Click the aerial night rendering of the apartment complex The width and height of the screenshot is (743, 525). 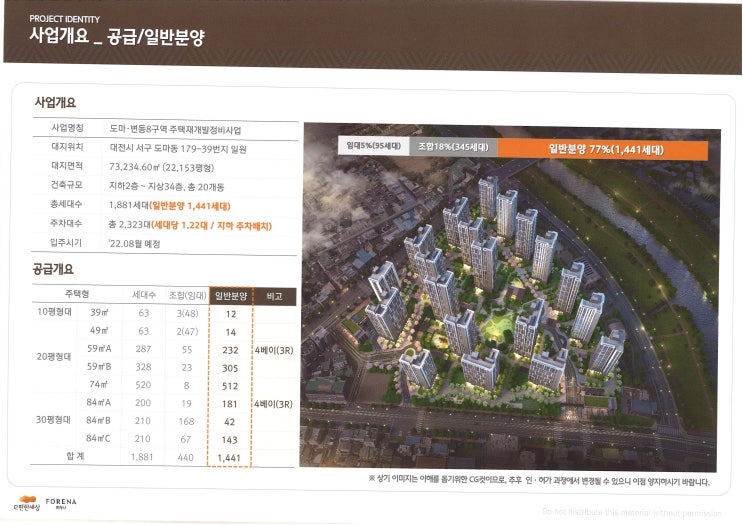click(x=510, y=296)
